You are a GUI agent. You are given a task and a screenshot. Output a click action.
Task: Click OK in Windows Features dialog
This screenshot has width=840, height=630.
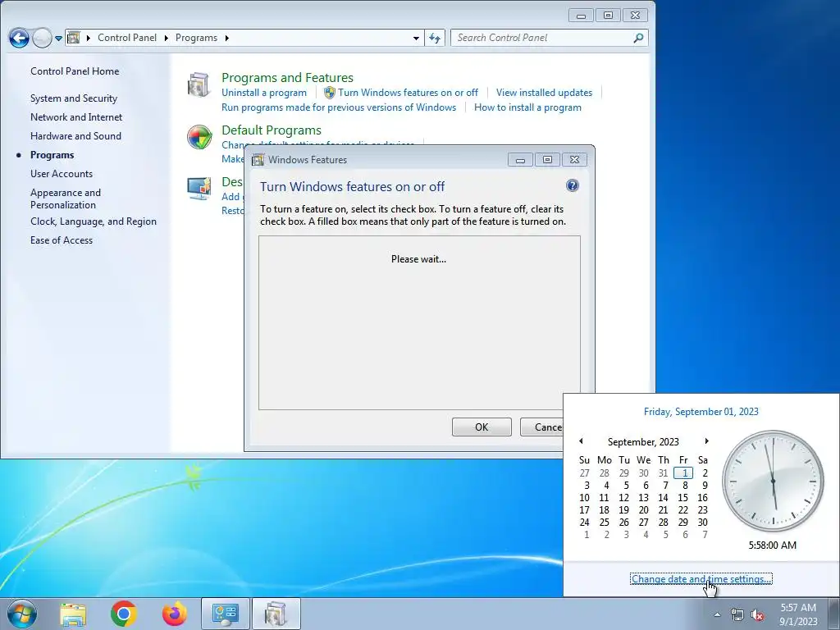482,427
